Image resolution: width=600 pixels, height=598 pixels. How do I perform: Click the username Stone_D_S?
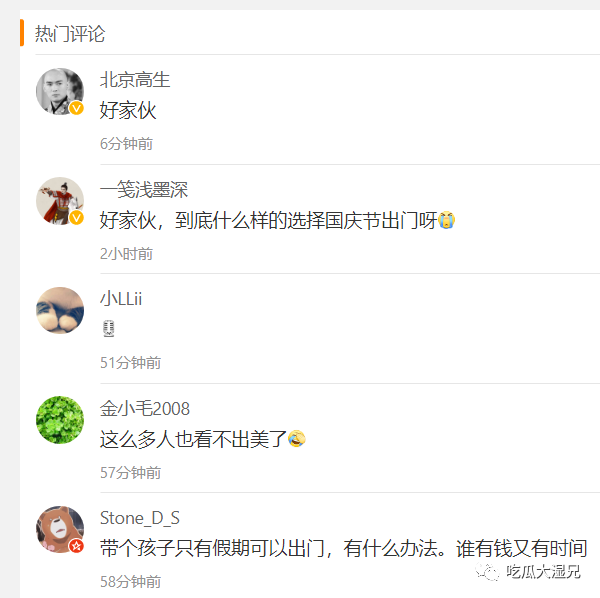140,518
